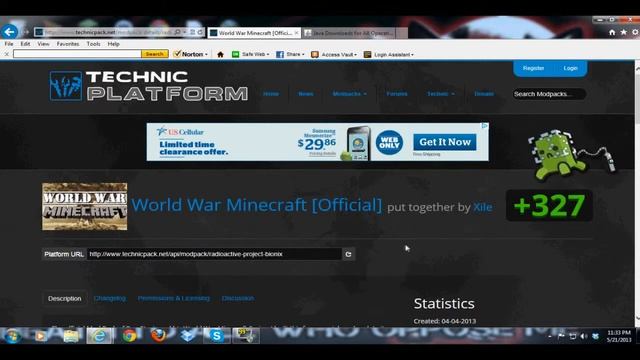
Task: Select the Platform URL text field
Action: [x=214, y=254]
